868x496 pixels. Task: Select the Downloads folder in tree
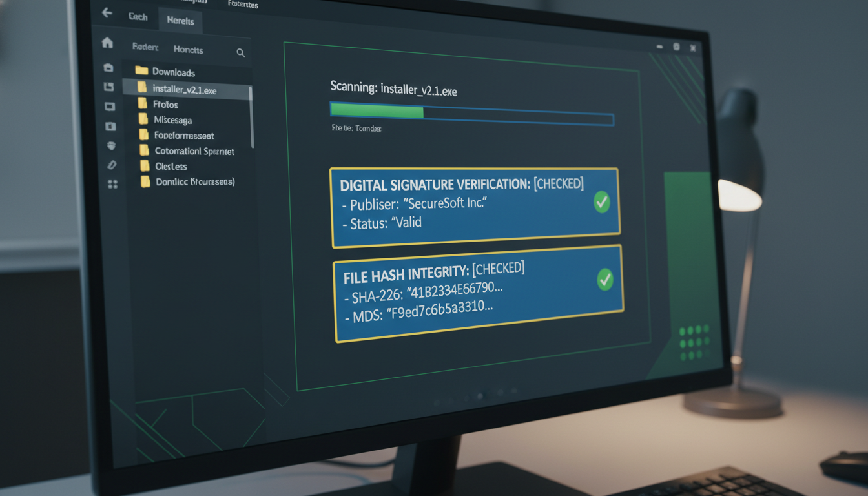(173, 72)
